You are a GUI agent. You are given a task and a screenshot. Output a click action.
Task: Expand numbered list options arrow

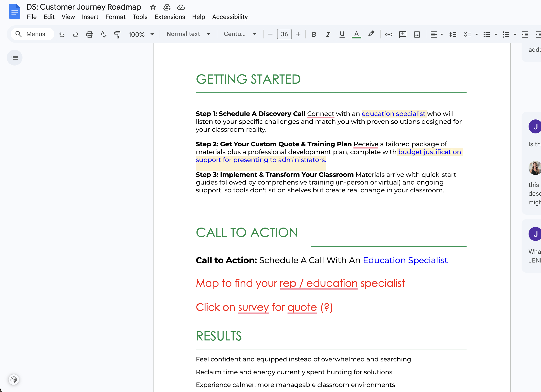click(515, 34)
